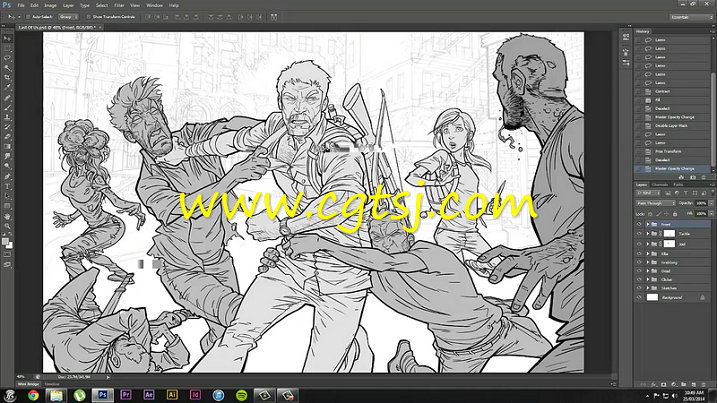
Task: Select the Eyedropper tool in the toolbox
Action: pyautogui.click(x=7, y=87)
